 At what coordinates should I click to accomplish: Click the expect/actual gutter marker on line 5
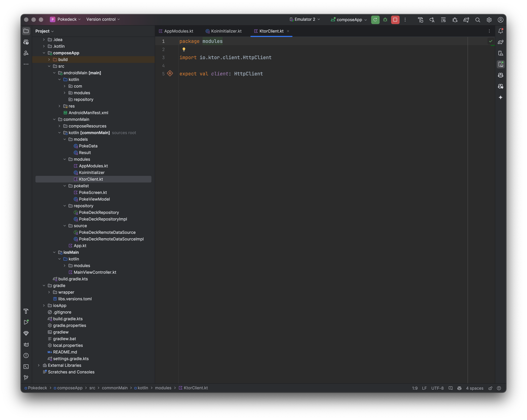click(x=170, y=74)
